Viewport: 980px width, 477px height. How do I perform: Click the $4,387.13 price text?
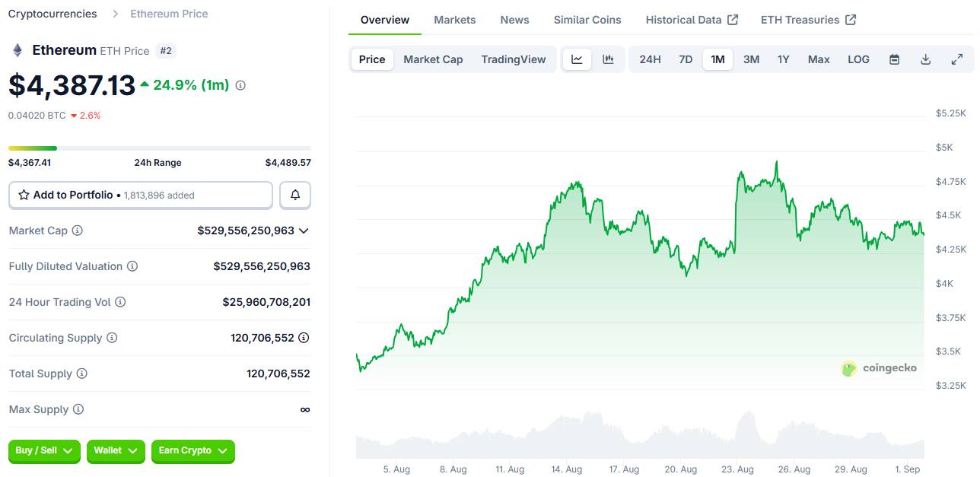(x=72, y=85)
